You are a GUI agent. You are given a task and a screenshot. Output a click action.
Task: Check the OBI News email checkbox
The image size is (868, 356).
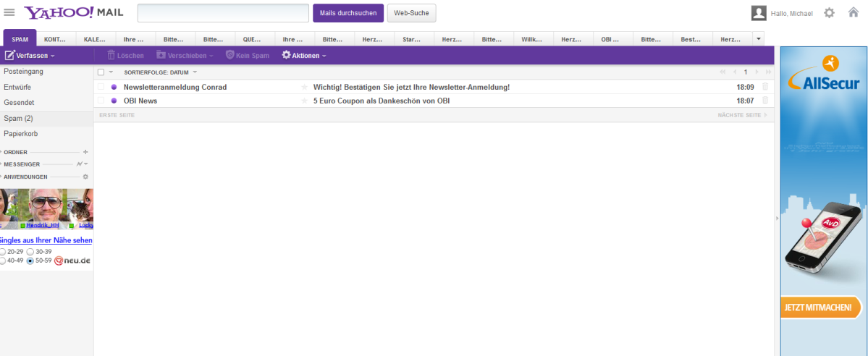[101, 101]
